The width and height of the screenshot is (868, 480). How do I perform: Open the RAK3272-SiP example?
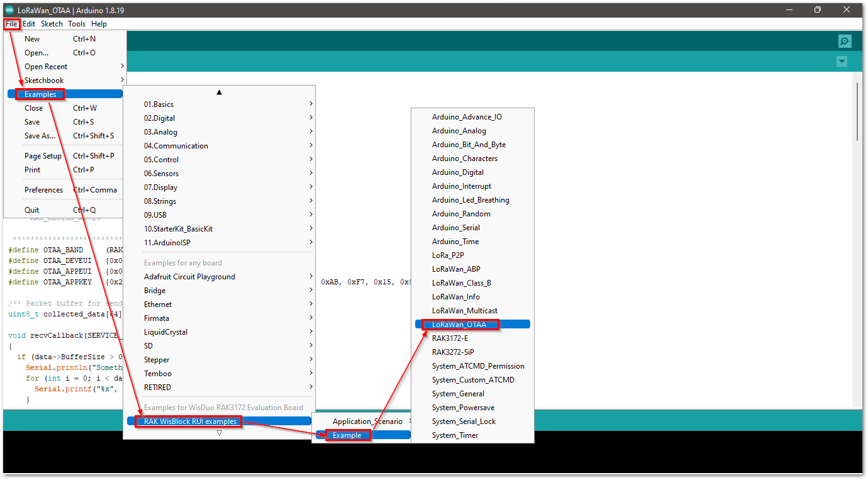pos(472,352)
